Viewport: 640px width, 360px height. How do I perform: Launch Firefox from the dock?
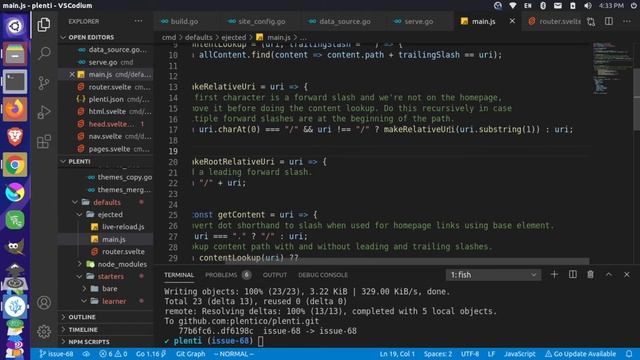point(15,109)
